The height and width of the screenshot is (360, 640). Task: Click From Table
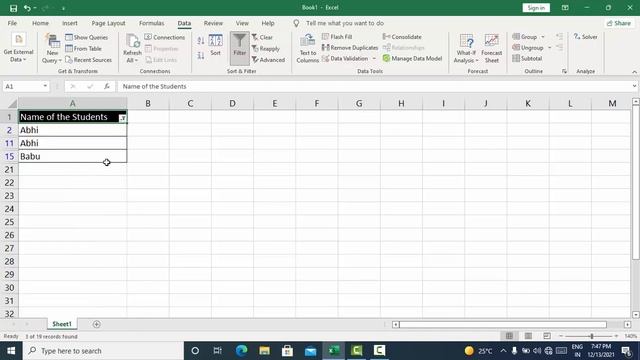(x=83, y=49)
